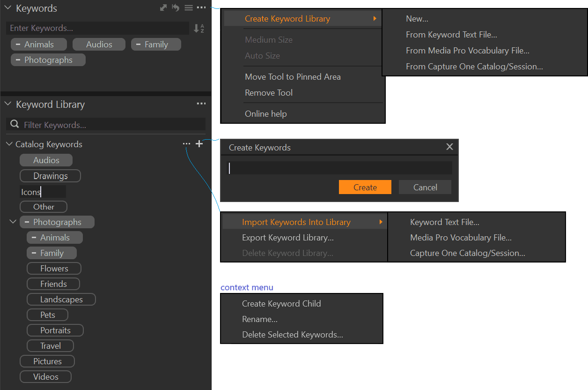Click the reset arrow in Keywords header
The image size is (588, 390).
coord(176,8)
